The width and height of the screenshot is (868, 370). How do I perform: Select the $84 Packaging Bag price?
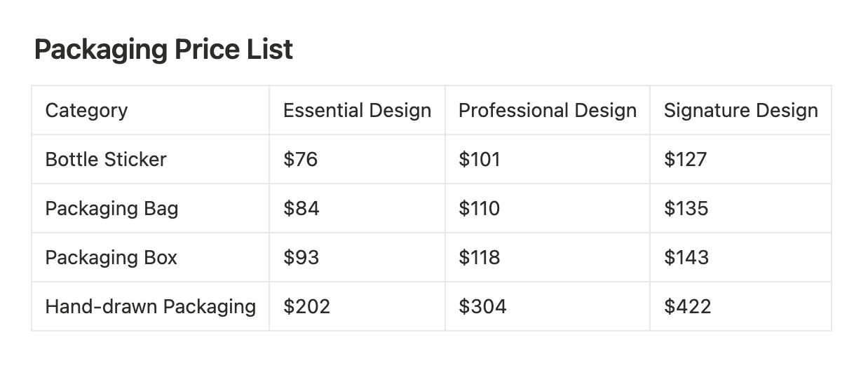(x=301, y=209)
